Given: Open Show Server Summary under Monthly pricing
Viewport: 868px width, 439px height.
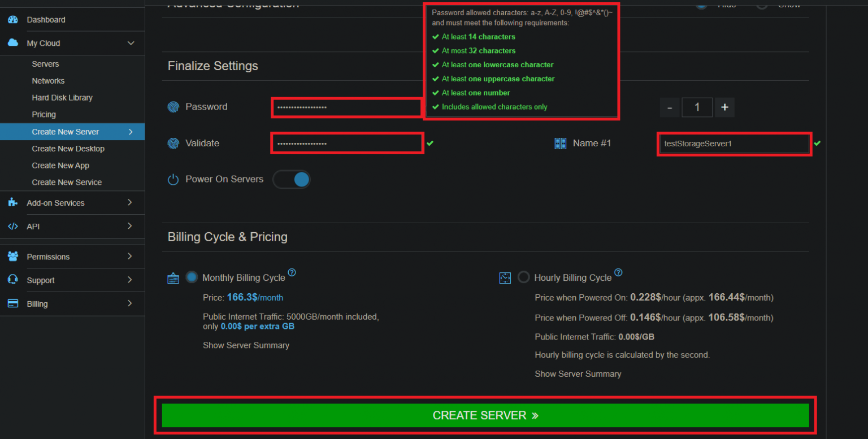Looking at the screenshot, I should click(x=246, y=345).
